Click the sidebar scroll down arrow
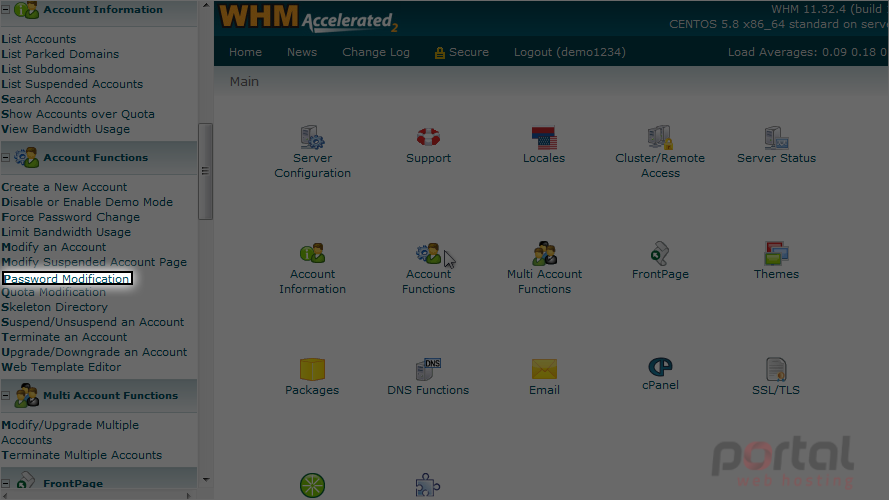 (206, 480)
